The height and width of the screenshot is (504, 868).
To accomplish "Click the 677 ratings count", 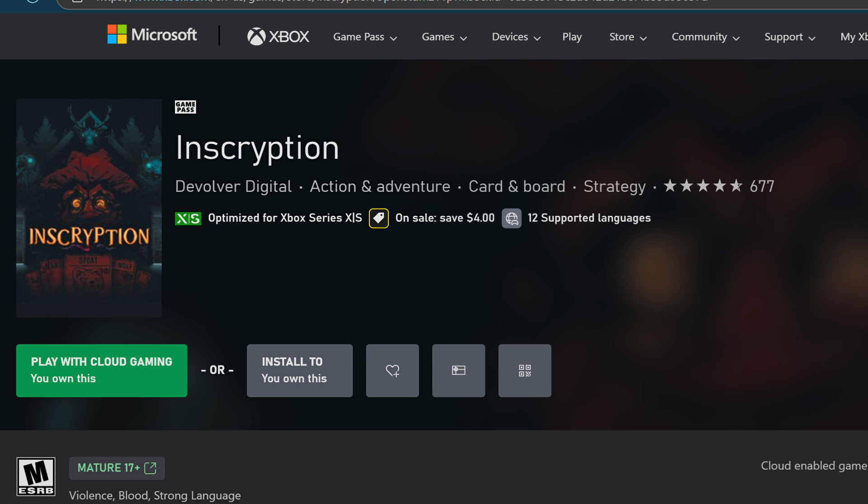I will tap(762, 186).
